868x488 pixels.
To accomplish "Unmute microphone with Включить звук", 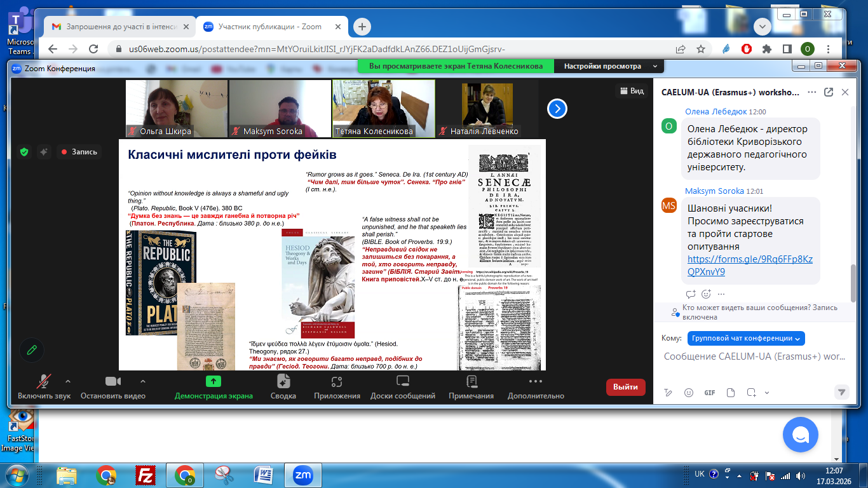I will [x=44, y=382].
